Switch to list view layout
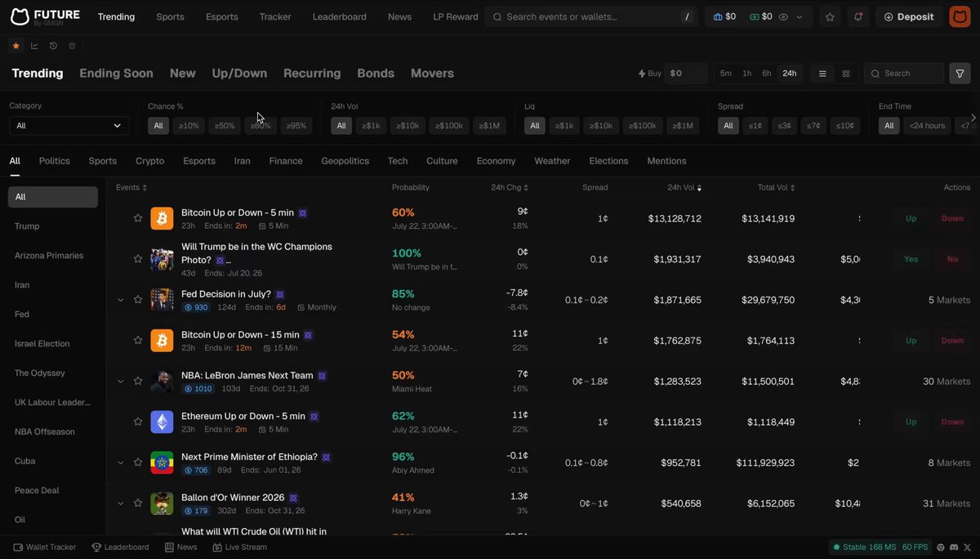This screenshot has height=559, width=980. pos(822,74)
